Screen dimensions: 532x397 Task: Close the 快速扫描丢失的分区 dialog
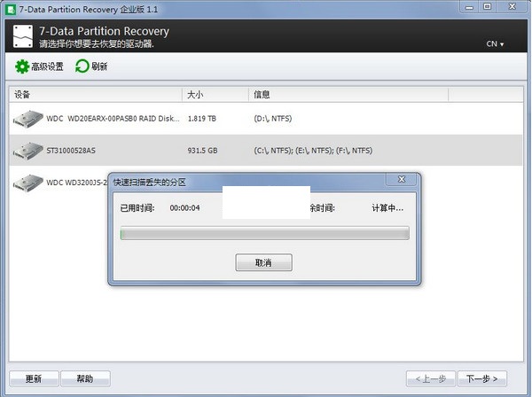[x=402, y=179]
